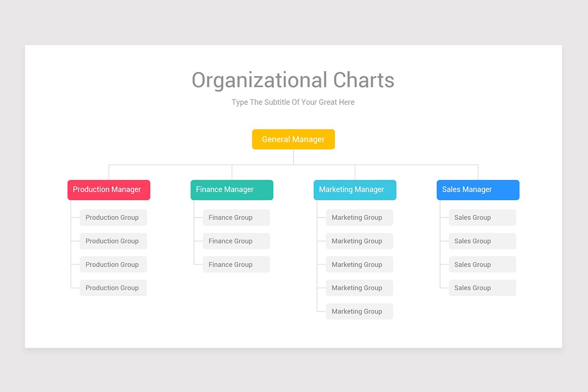Click the first Marketing Group box
Image resolution: width=588 pixels, height=392 pixels.
[x=359, y=218]
